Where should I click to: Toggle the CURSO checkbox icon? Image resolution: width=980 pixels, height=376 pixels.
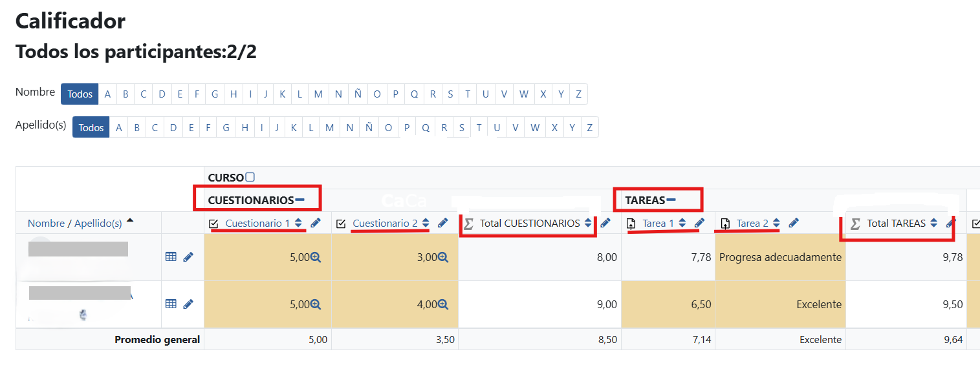coord(250,177)
